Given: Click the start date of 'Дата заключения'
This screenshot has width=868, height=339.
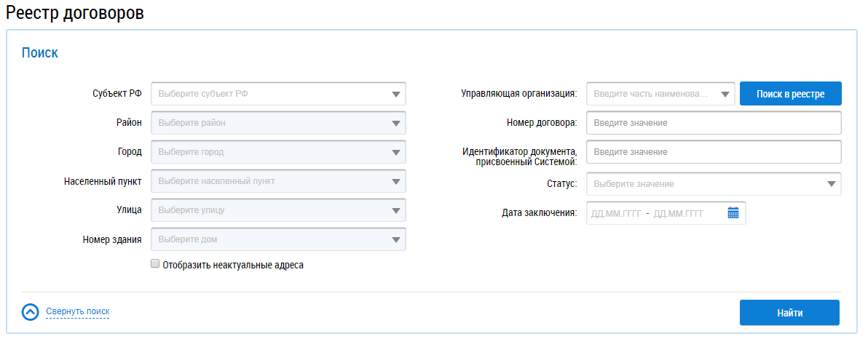Looking at the screenshot, I should point(615,213).
